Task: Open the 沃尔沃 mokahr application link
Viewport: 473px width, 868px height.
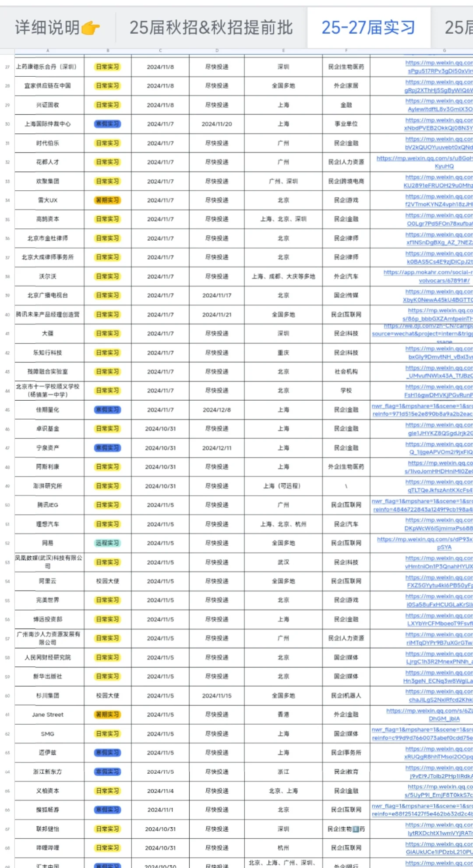Action: pyautogui.click(x=428, y=277)
